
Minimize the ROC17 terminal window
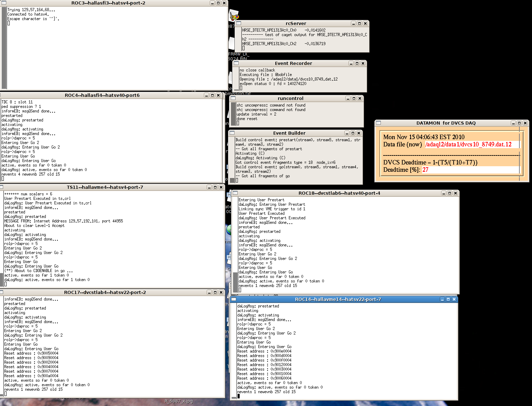point(209,292)
